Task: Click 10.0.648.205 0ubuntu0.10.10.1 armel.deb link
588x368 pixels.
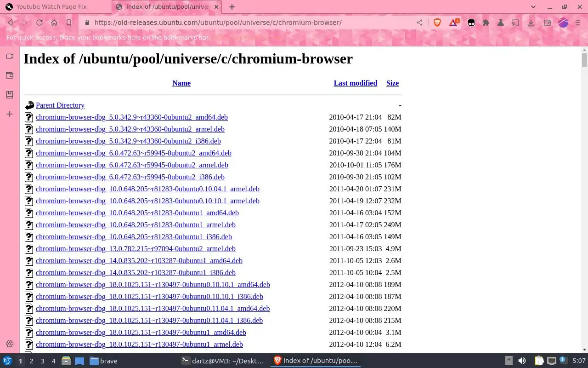Action: coord(147,201)
